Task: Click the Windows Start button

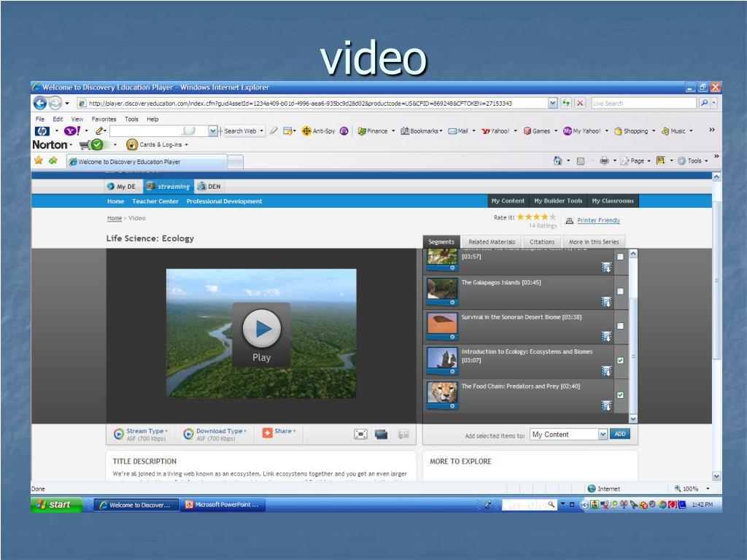Action: pos(57,505)
